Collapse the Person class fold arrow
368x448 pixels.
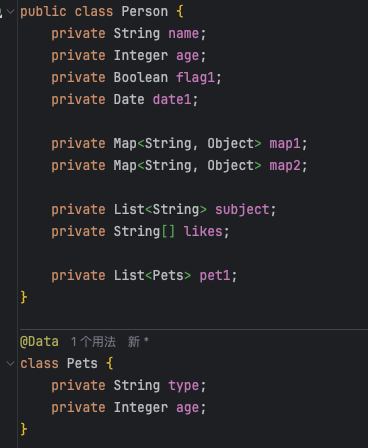(11, 12)
